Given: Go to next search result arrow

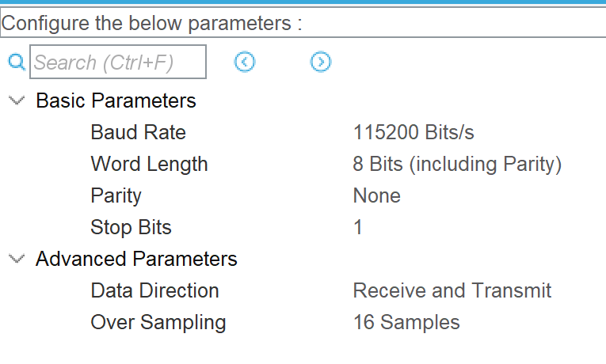Looking at the screenshot, I should tap(320, 62).
